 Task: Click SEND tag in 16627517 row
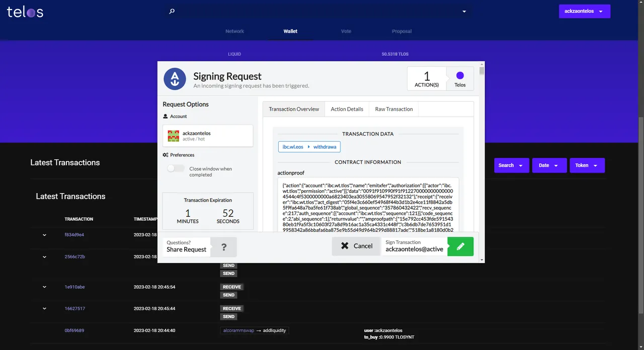pos(228,317)
